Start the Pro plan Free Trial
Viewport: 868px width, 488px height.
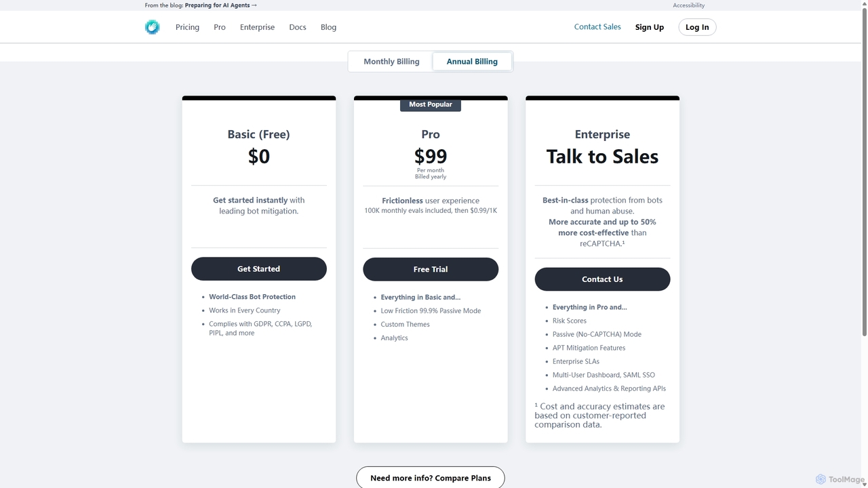[431, 269]
